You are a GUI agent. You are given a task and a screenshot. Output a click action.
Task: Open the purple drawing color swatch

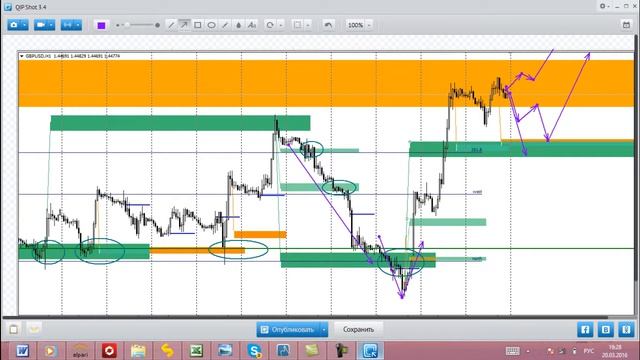tap(101, 25)
